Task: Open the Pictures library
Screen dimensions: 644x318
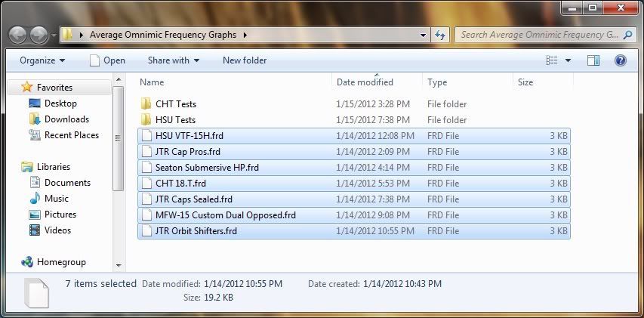Action: click(x=60, y=215)
